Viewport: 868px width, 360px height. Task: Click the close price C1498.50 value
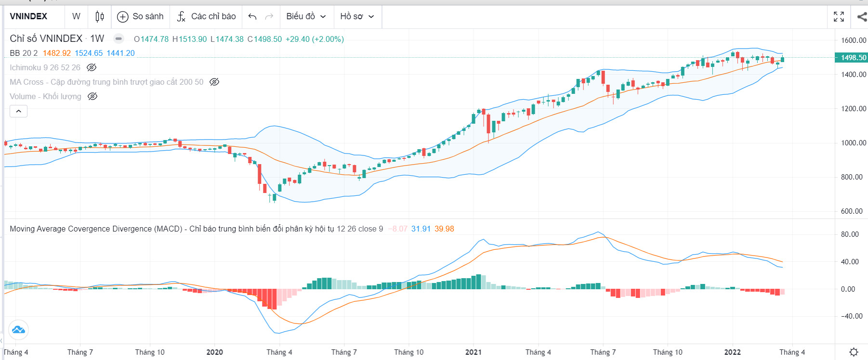(x=264, y=39)
